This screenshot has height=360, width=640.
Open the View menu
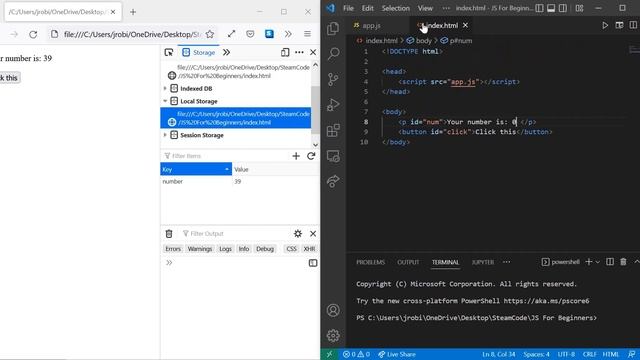click(425, 8)
